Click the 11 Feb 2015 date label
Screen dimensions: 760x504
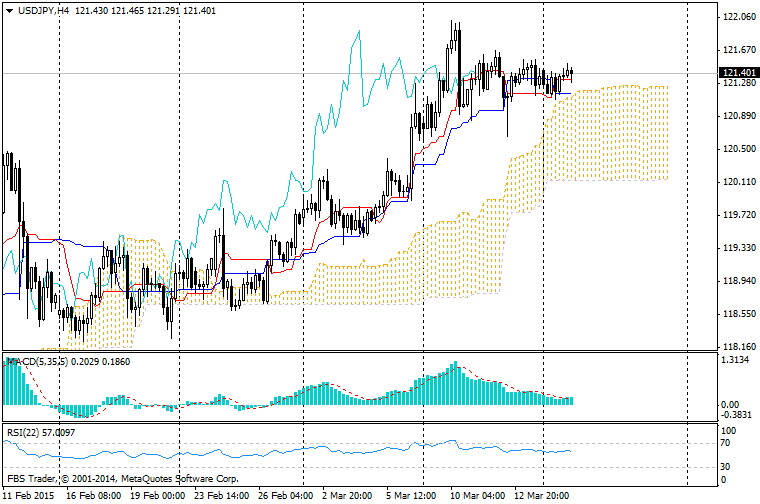coord(29,496)
